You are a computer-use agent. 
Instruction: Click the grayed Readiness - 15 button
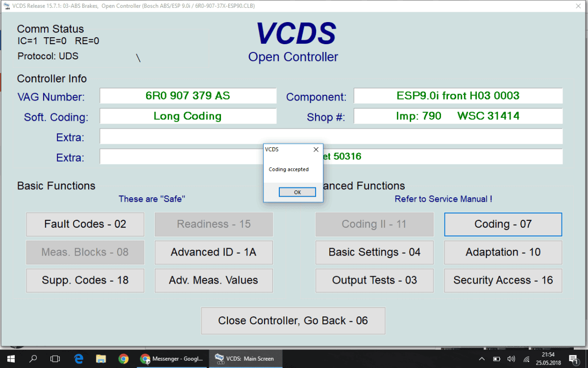pos(214,224)
